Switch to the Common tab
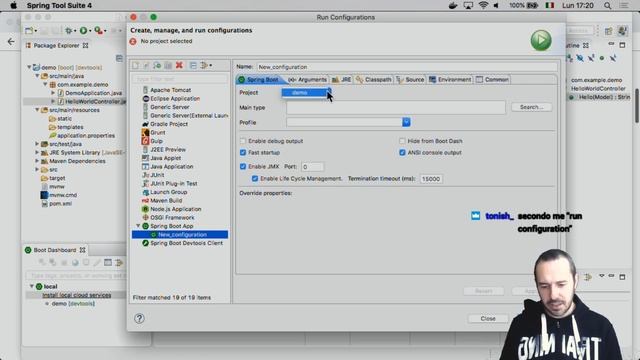This screenshot has width=640, height=360. tap(492, 80)
